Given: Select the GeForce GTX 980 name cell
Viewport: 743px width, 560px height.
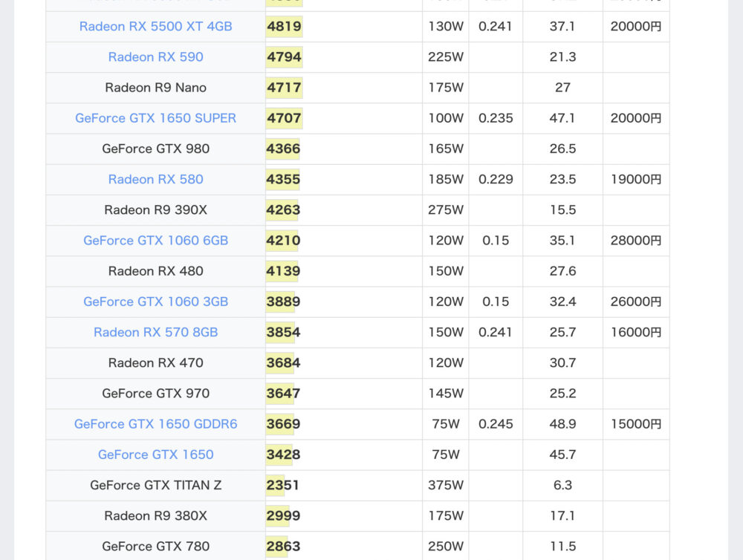Looking at the screenshot, I should click(155, 149).
